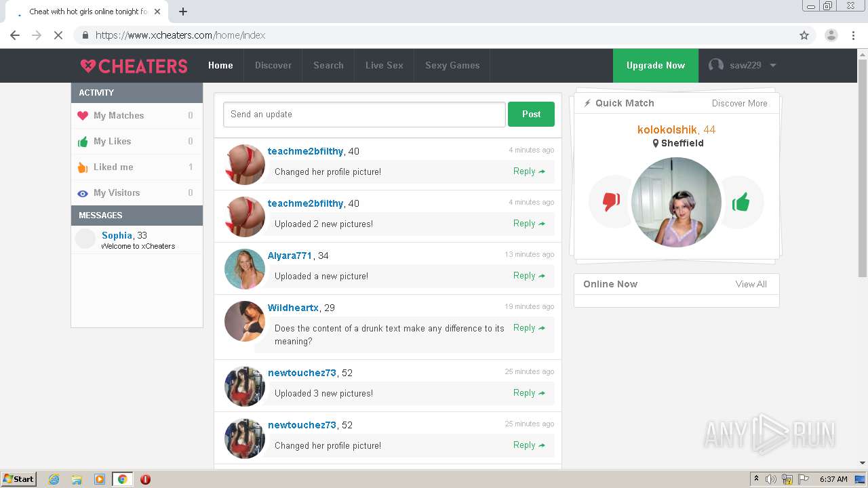Reply to newtouchez73's 3 new pictures post
Image resolution: width=868 pixels, height=488 pixels.
tap(529, 392)
